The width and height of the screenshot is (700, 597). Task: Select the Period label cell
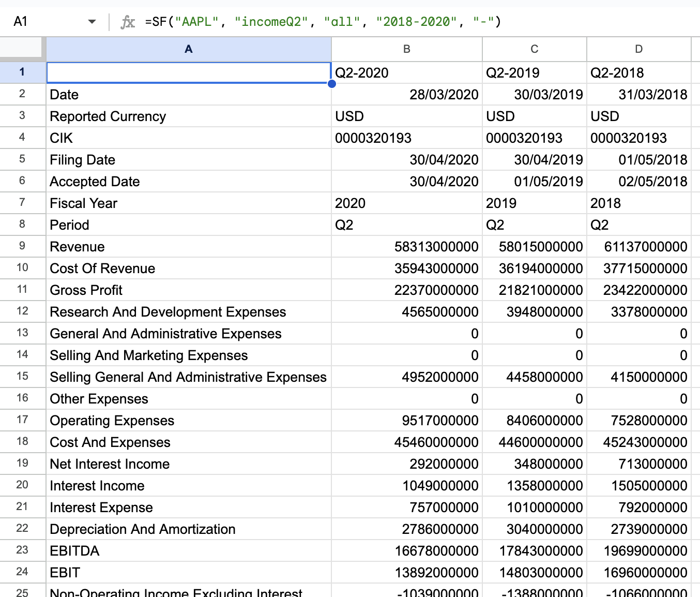click(x=189, y=225)
